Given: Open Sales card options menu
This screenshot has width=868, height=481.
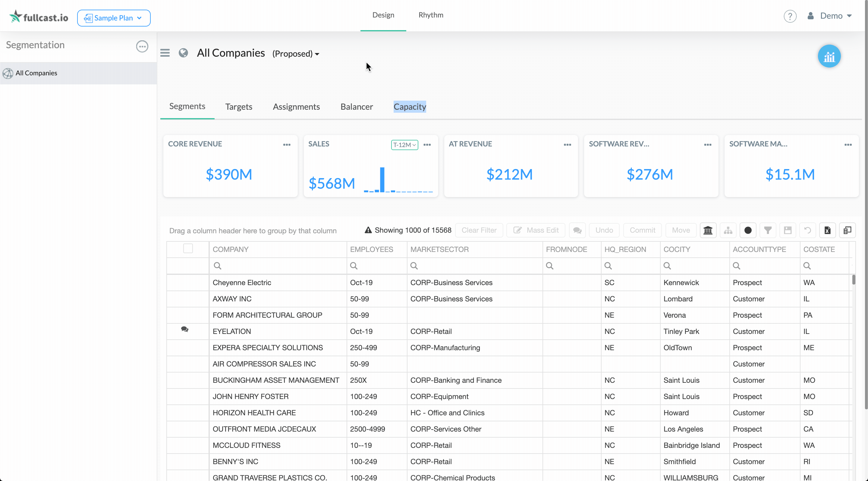Looking at the screenshot, I should click(x=427, y=144).
